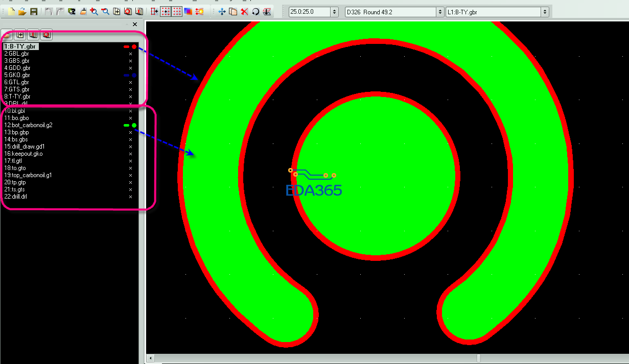
Task: Click the object snap icon with red arrow
Action: point(155,11)
